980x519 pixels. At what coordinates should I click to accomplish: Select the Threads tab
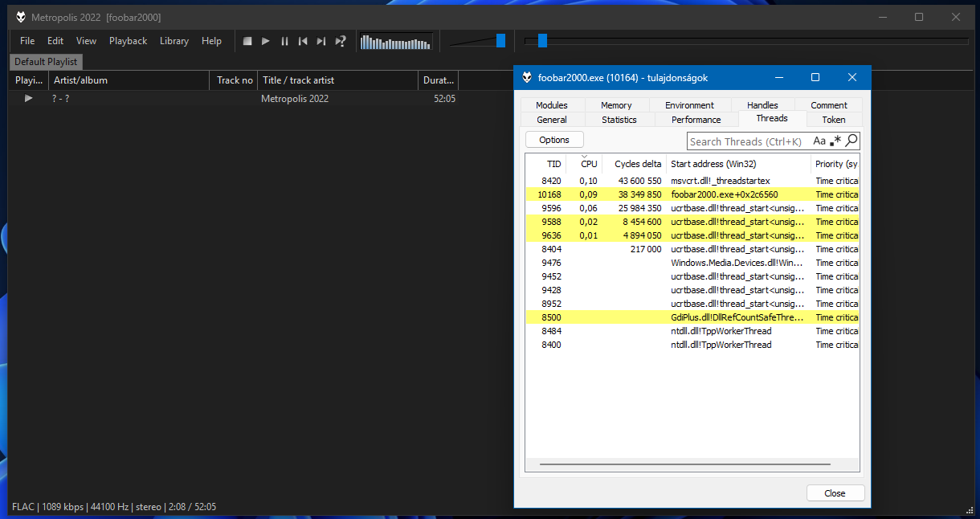coord(772,118)
